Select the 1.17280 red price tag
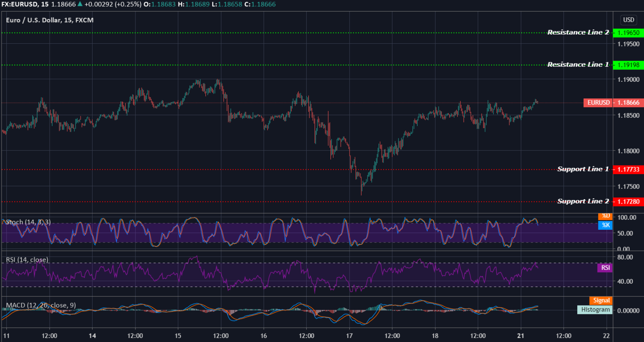644x342 pixels. pos(629,202)
